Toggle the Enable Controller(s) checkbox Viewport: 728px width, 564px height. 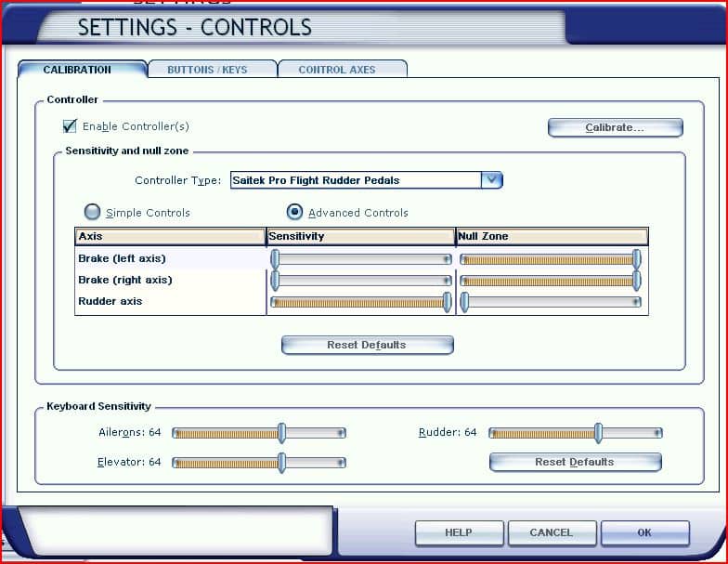[70, 126]
